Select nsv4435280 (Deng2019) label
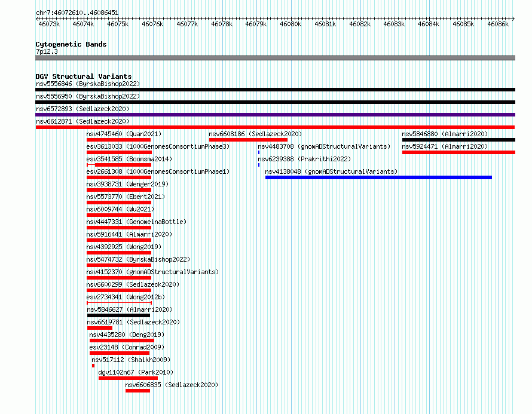532x414 pixels. point(127,335)
